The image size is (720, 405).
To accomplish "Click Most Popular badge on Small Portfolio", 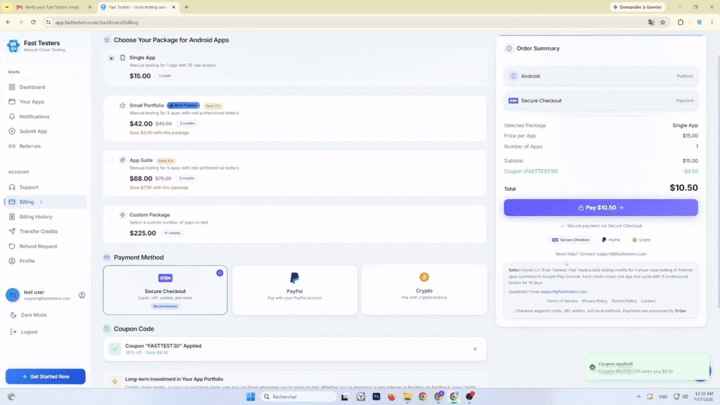I will pyautogui.click(x=183, y=106).
